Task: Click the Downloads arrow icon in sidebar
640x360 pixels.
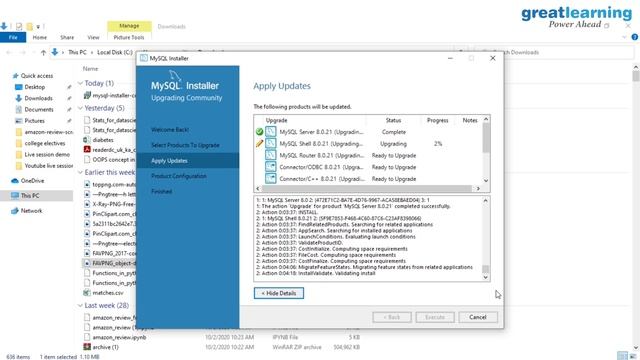Action: coord(18,98)
